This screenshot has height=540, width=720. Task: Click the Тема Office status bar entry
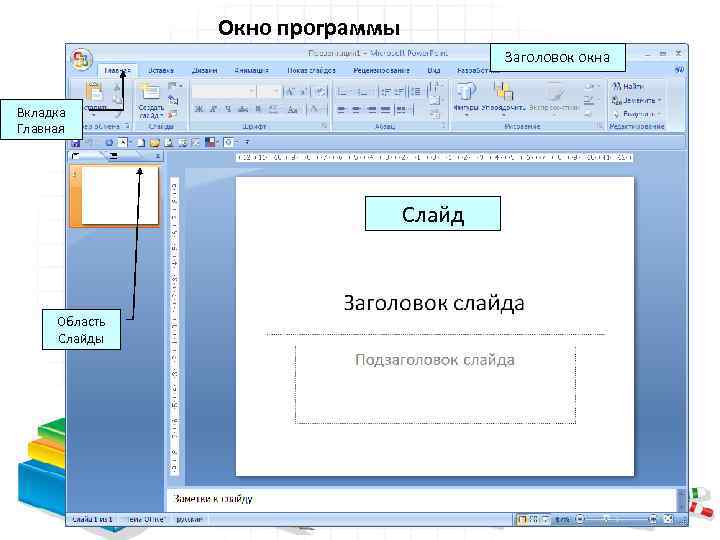click(145, 519)
